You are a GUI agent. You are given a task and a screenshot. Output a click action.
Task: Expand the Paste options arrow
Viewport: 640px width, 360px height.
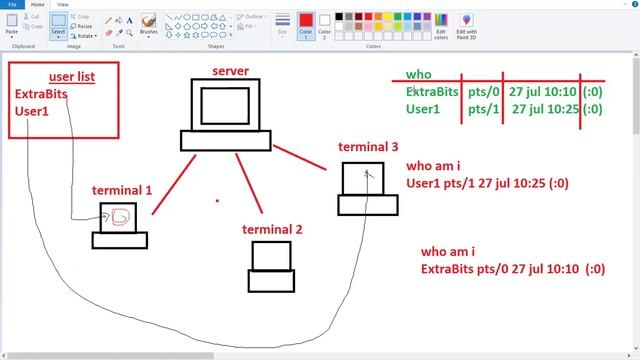point(12,37)
